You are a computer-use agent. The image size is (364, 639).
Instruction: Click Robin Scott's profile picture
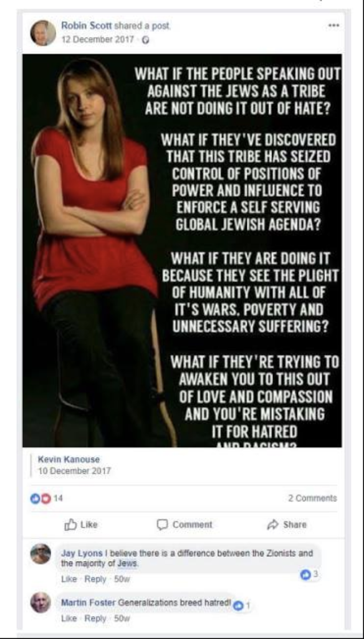pyautogui.click(x=43, y=32)
